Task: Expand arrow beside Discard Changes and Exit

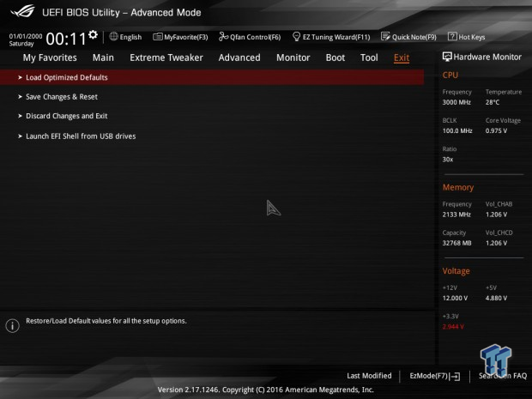Action: pyautogui.click(x=20, y=116)
